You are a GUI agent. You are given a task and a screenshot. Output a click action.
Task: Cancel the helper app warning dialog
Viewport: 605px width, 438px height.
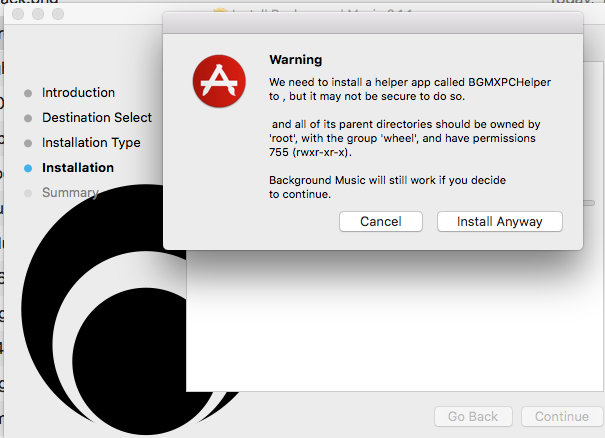pyautogui.click(x=381, y=222)
